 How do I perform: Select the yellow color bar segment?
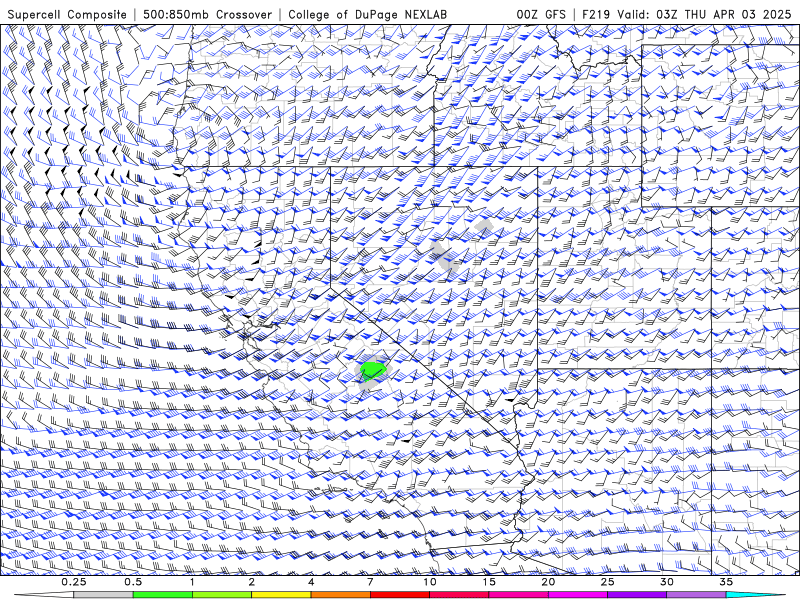coord(281,595)
